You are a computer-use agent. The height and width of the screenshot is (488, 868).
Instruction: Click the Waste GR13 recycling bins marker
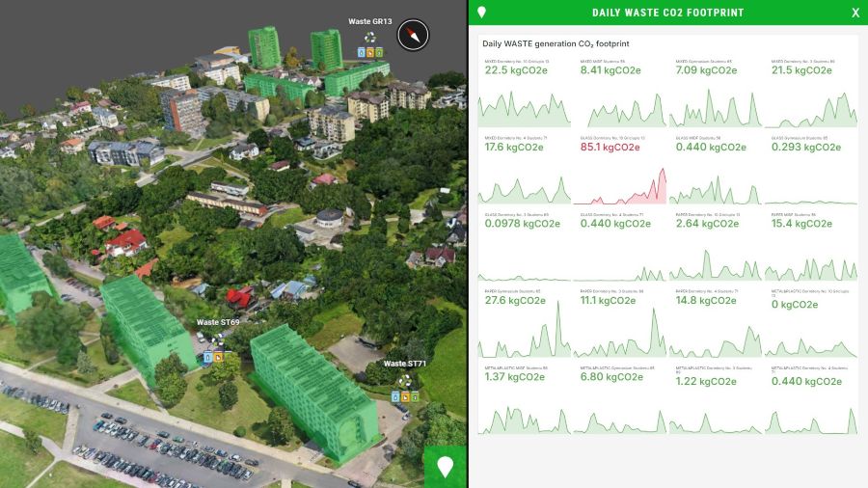(x=370, y=47)
